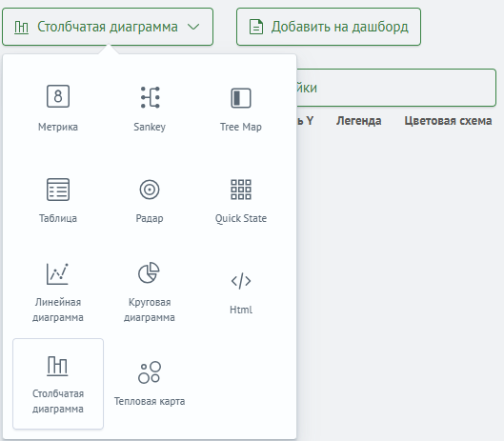Choose the Радар chart icon
The height and width of the screenshot is (441, 504).
coord(150,190)
